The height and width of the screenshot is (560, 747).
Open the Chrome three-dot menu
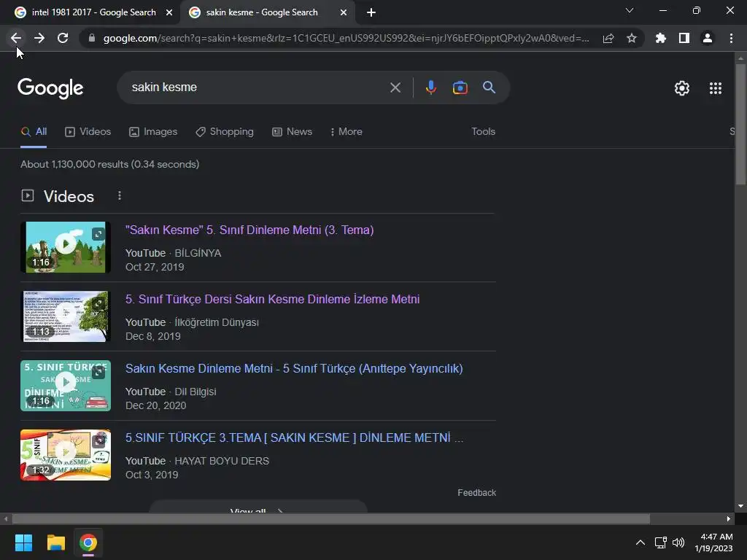point(731,38)
